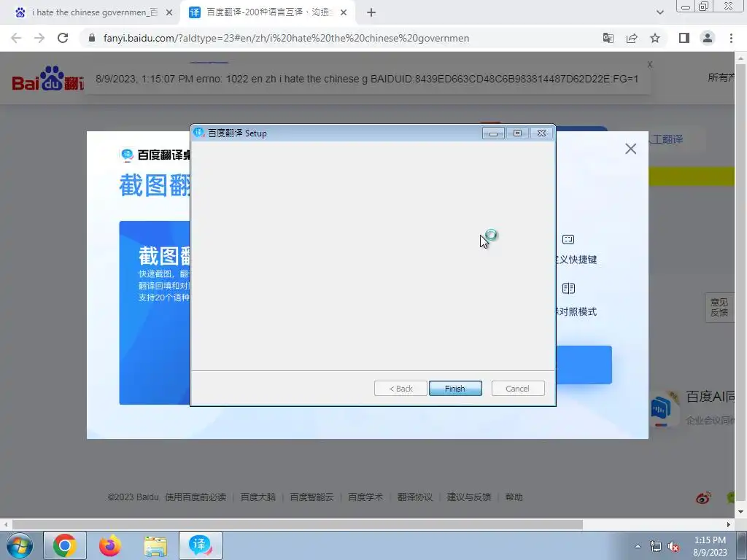Click the vertical scrollbar up arrow
Screen dimensions: 747x560
tap(741, 58)
